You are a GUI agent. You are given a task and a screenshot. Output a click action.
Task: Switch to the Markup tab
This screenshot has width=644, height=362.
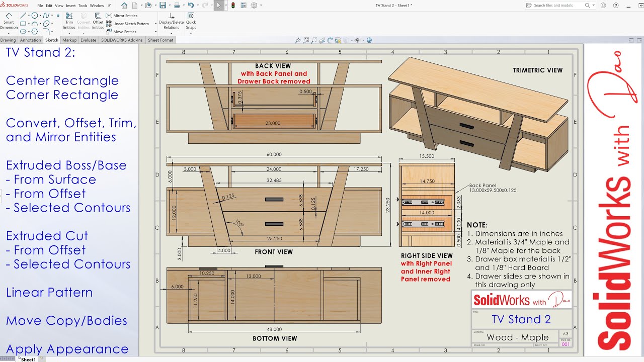coord(69,40)
